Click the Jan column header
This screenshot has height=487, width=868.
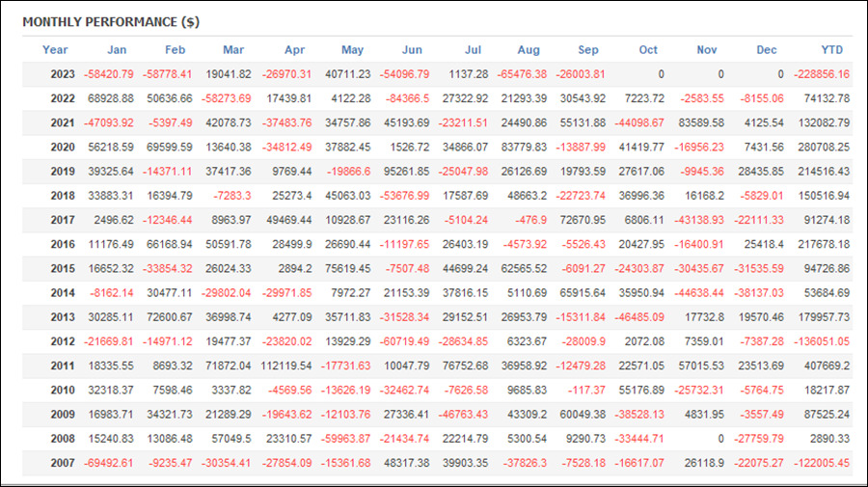[x=117, y=50]
